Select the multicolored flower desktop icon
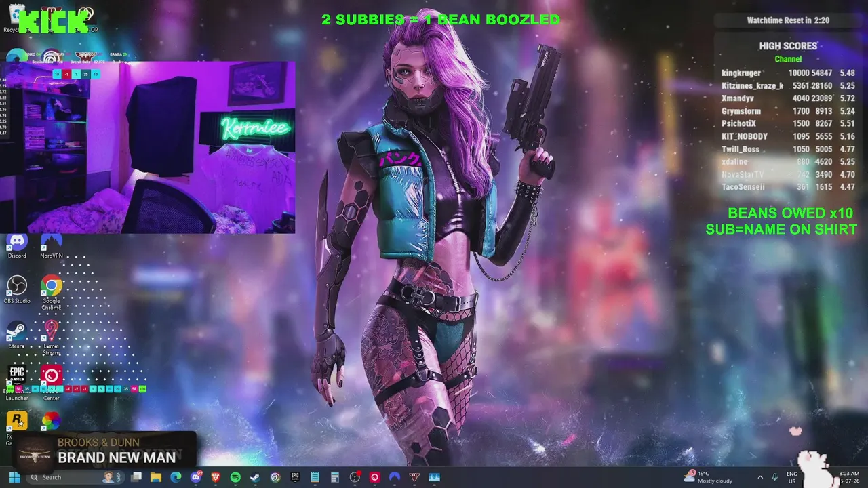Viewport: 868px width, 488px height. pos(51,422)
